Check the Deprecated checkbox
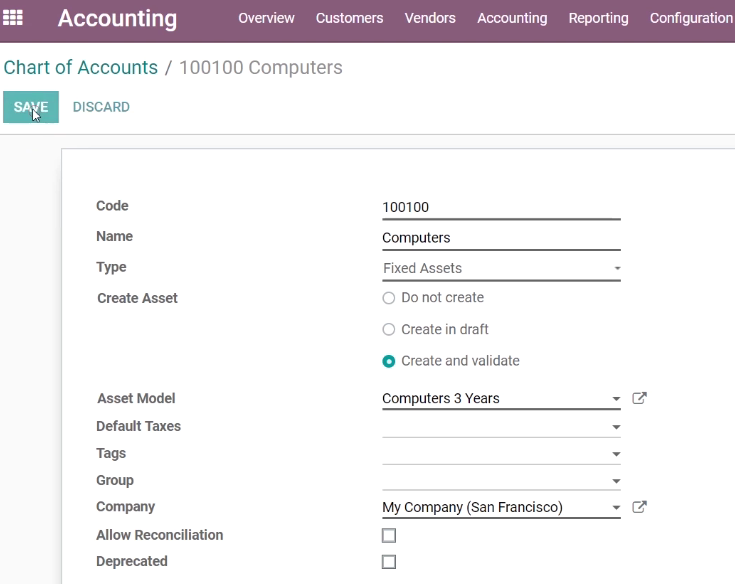Screen dimensions: 735x584 click(x=389, y=562)
